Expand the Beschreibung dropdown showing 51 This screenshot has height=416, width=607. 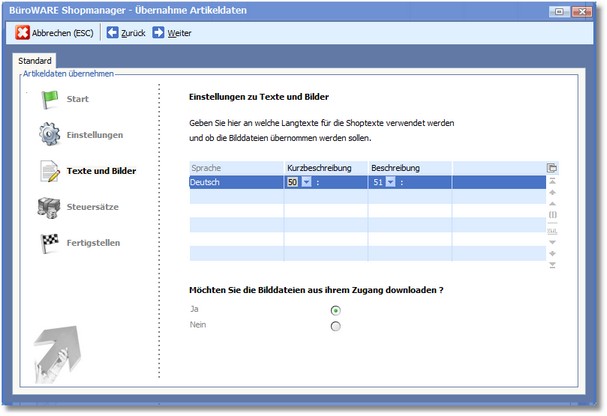(x=389, y=182)
